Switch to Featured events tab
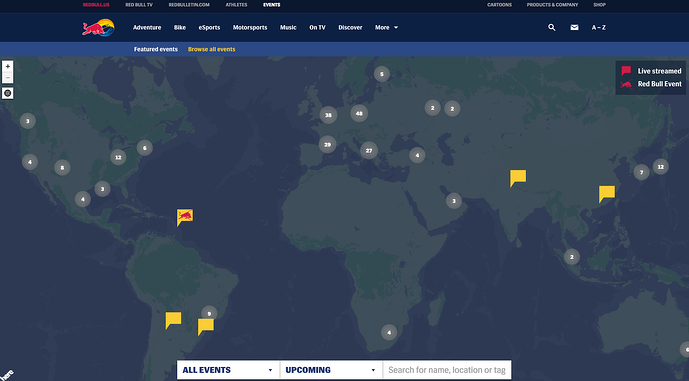Screen dimensions: 689x381 (156, 49)
